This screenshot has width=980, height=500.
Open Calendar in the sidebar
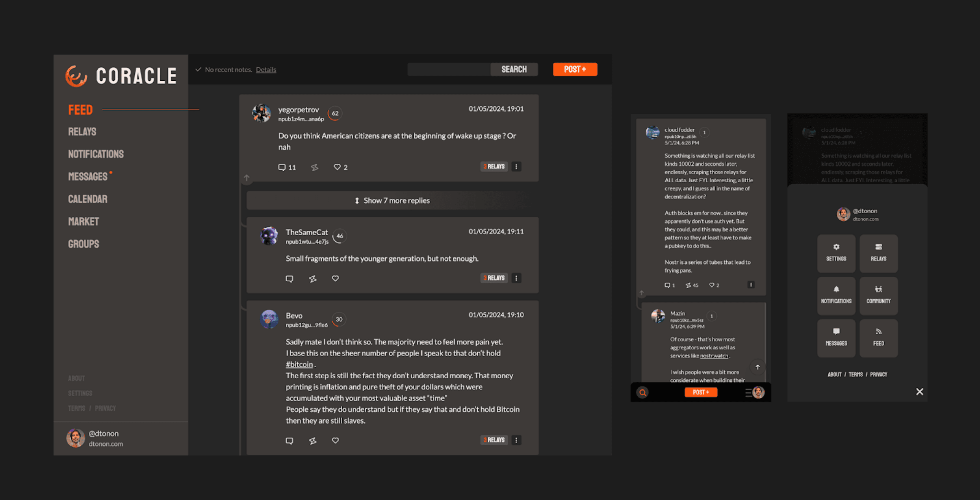pos(88,199)
